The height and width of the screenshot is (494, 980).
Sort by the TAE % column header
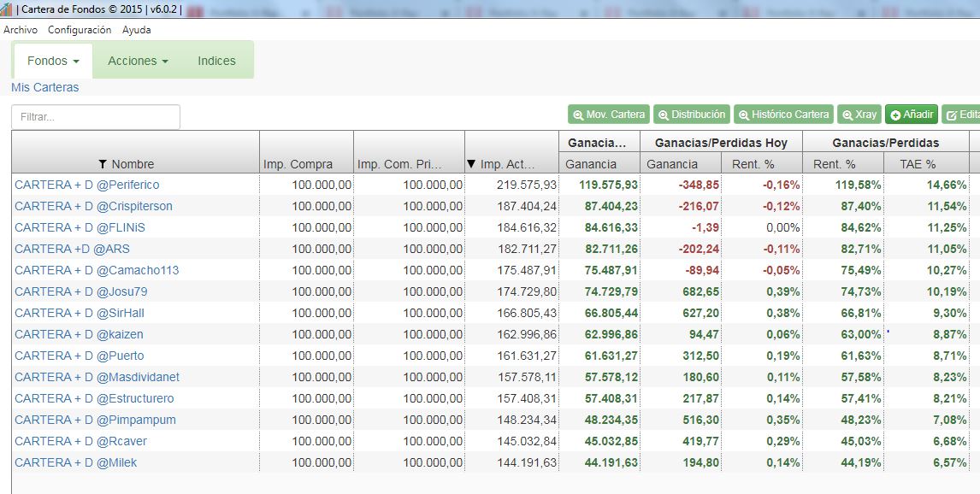coord(918,164)
